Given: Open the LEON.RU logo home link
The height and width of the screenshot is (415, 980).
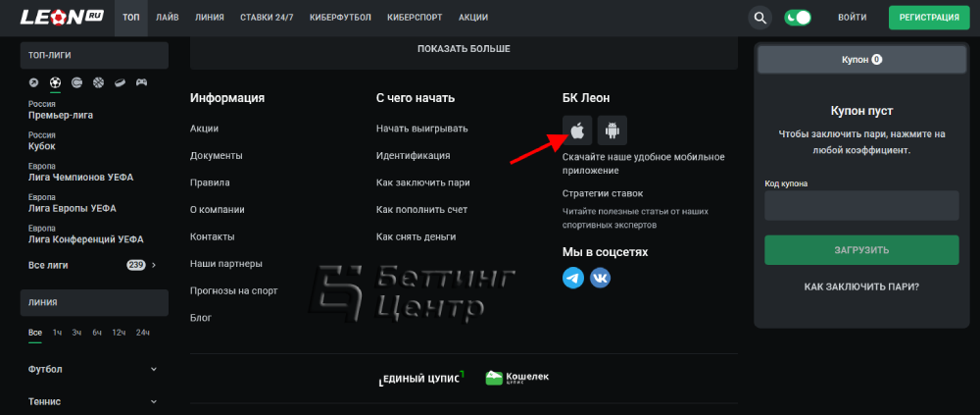Looking at the screenshot, I should [x=63, y=18].
